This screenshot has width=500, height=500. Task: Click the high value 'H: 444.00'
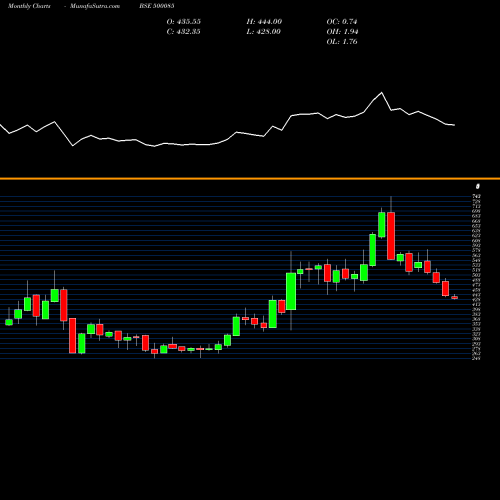click(264, 22)
